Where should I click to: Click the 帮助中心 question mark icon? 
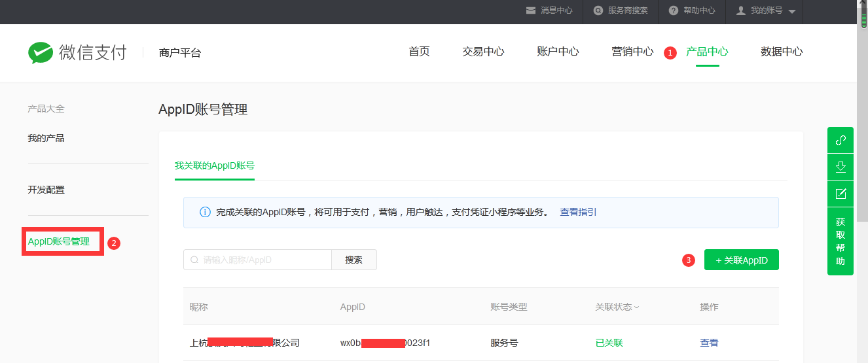[674, 11]
